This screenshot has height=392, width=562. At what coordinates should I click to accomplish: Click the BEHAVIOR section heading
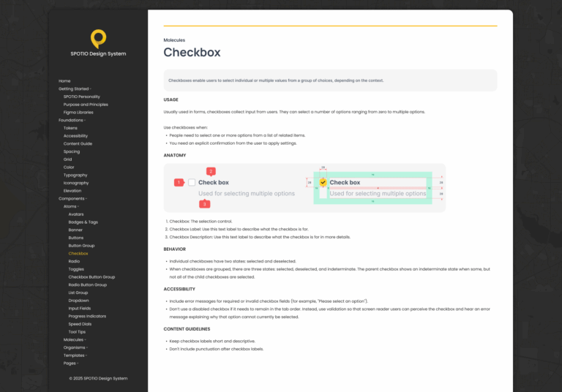(175, 249)
